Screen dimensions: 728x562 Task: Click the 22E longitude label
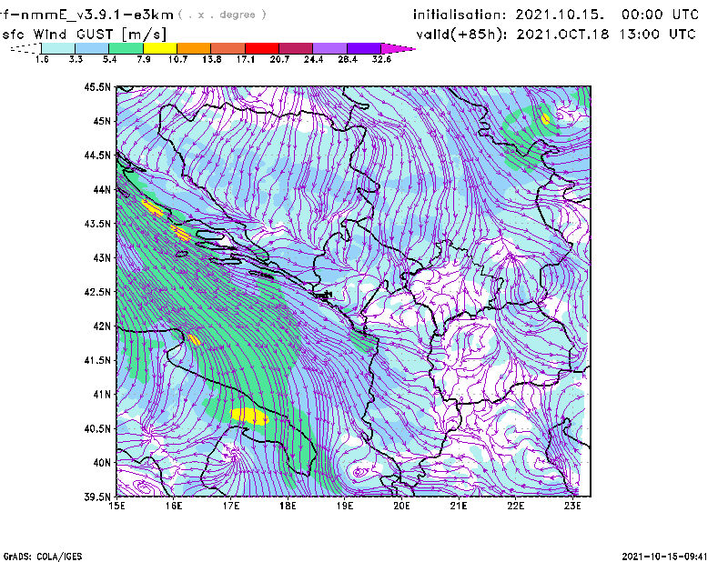click(515, 506)
